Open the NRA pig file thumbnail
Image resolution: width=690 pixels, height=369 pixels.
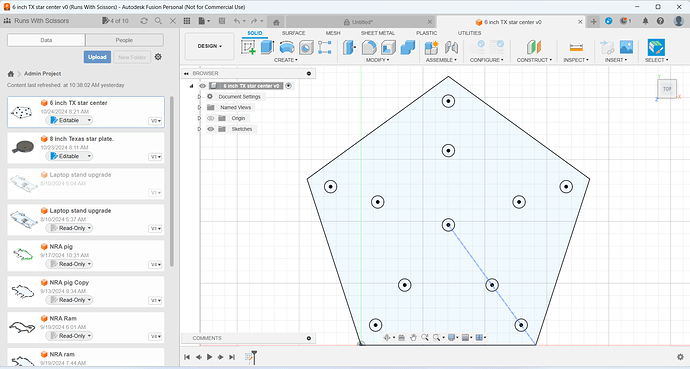[x=22, y=255]
